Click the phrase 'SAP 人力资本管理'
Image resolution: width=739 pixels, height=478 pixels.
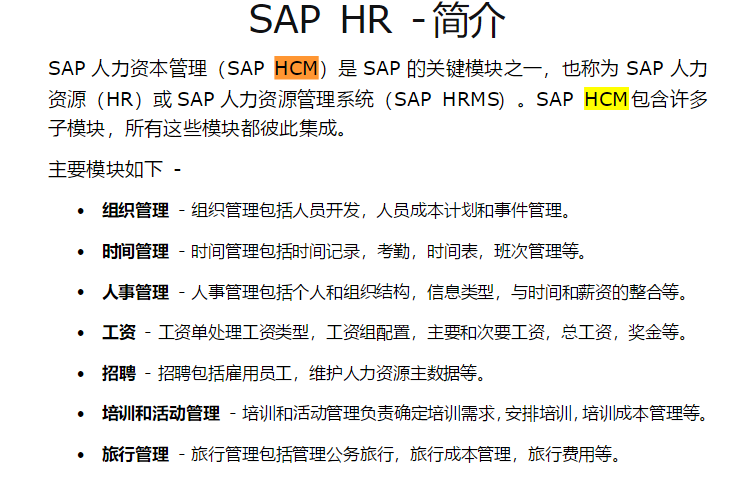(x=127, y=68)
